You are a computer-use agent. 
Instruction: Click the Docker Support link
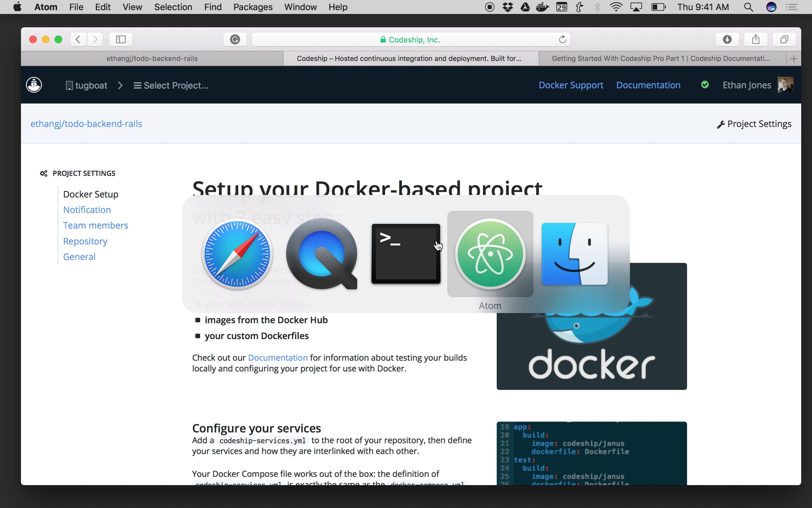(571, 85)
